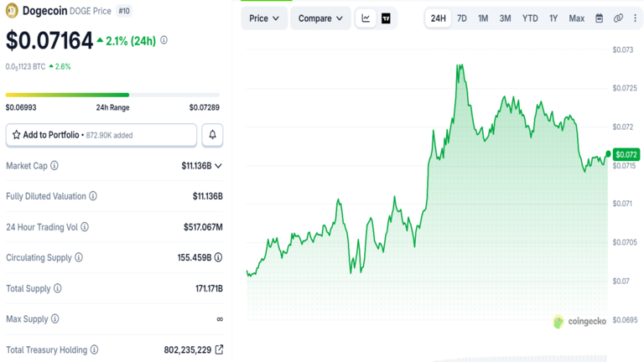
Task: Click the 0.0₅1123 BTC price text
Action: point(25,67)
